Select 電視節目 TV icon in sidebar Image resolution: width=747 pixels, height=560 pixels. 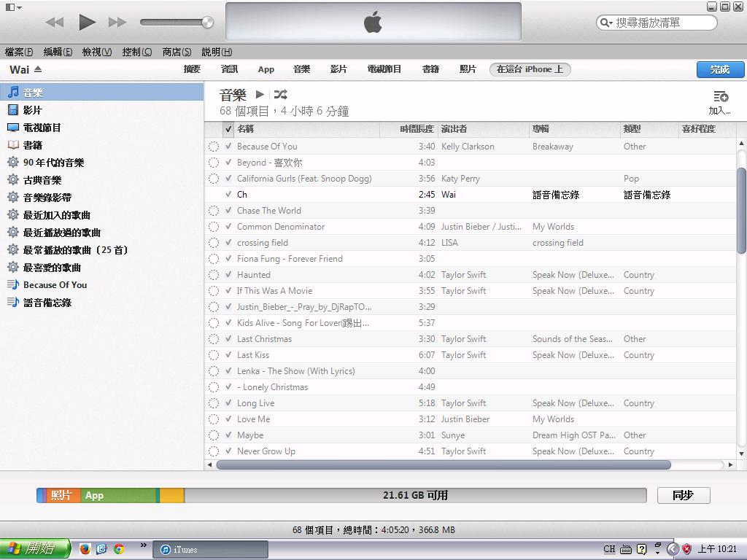coord(13,128)
